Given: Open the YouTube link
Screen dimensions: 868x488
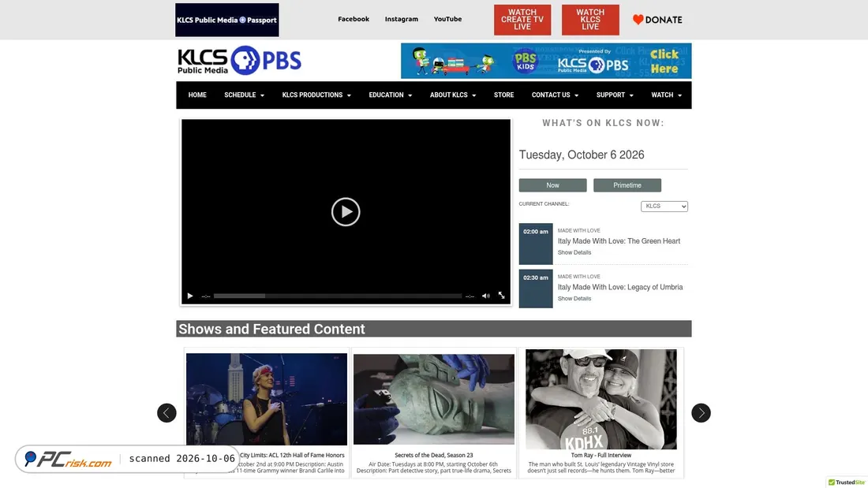Looking at the screenshot, I should click(x=447, y=19).
